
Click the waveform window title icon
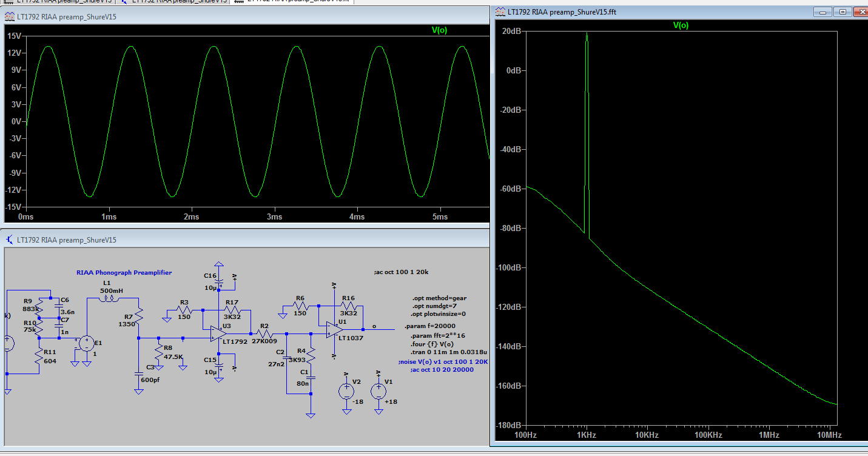point(10,16)
